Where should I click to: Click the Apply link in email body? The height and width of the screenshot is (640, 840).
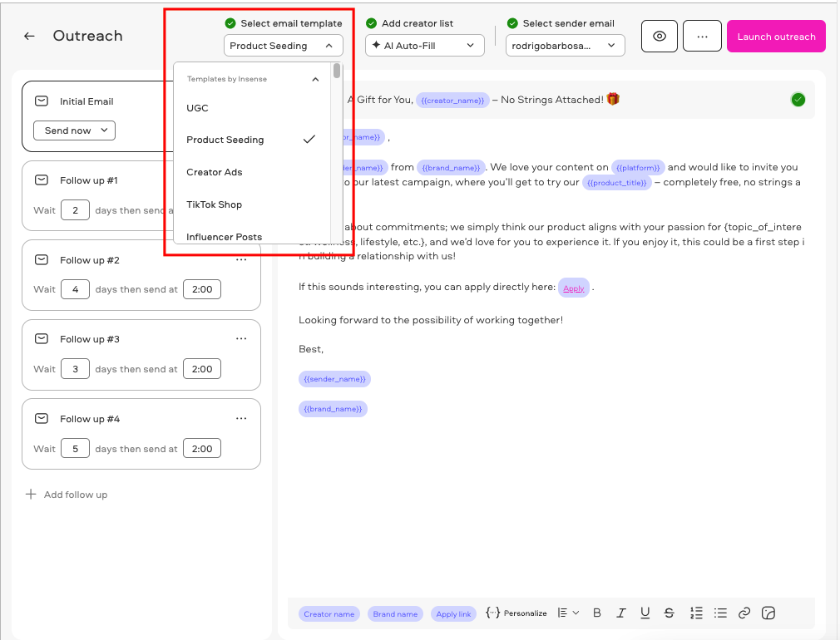[x=573, y=288]
